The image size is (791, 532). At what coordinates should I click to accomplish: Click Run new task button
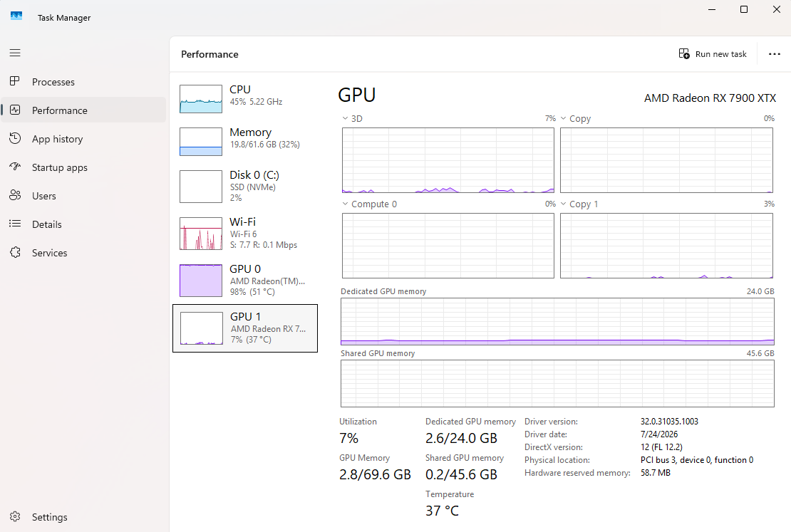tap(713, 54)
